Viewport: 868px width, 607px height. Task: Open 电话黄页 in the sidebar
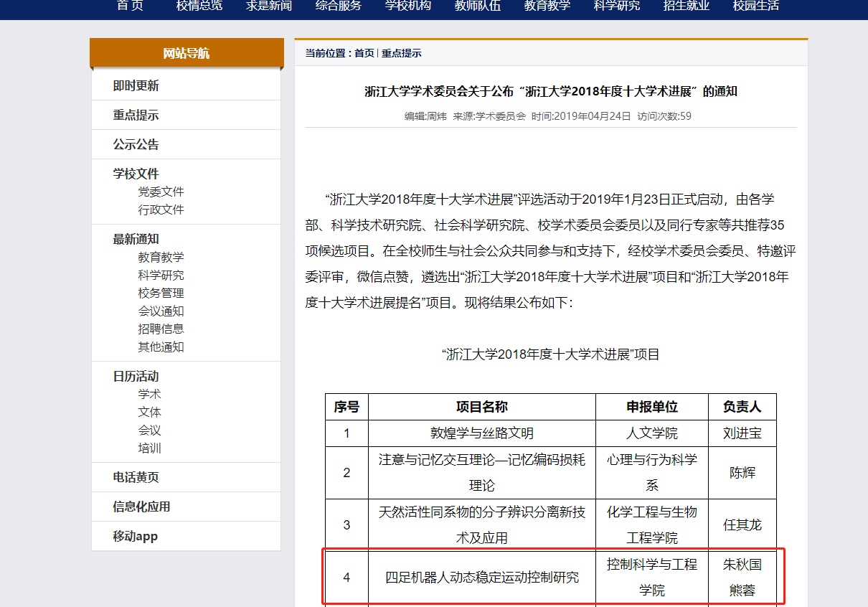[136, 478]
